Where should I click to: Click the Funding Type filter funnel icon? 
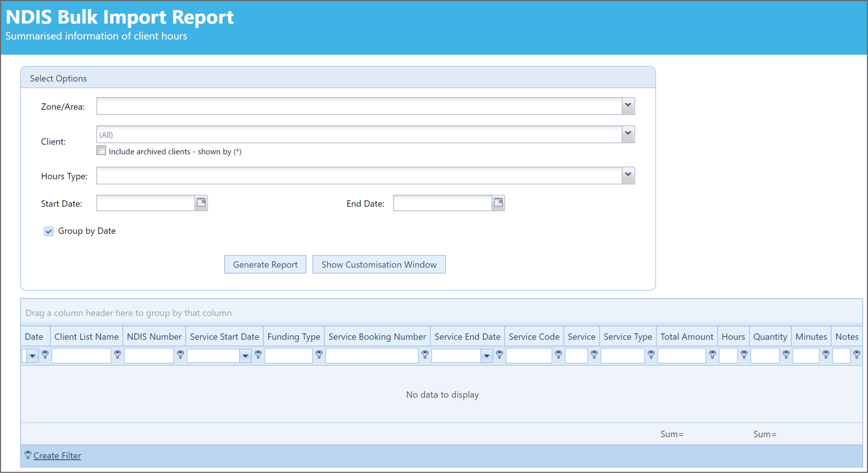[x=319, y=355]
